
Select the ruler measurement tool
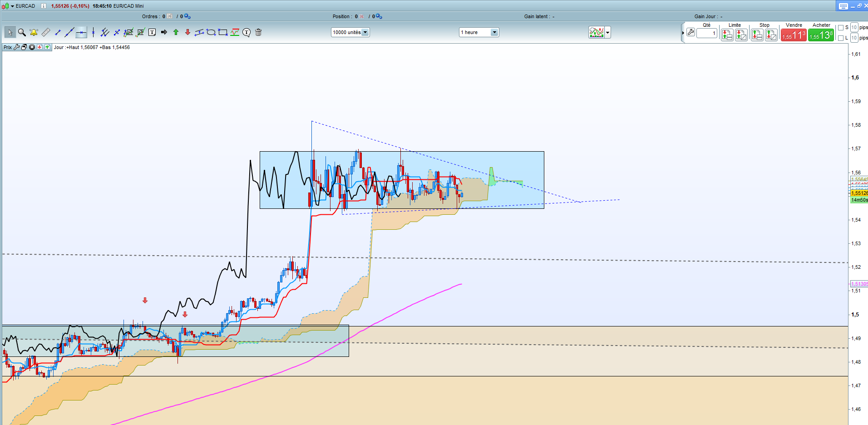pyautogui.click(x=46, y=32)
